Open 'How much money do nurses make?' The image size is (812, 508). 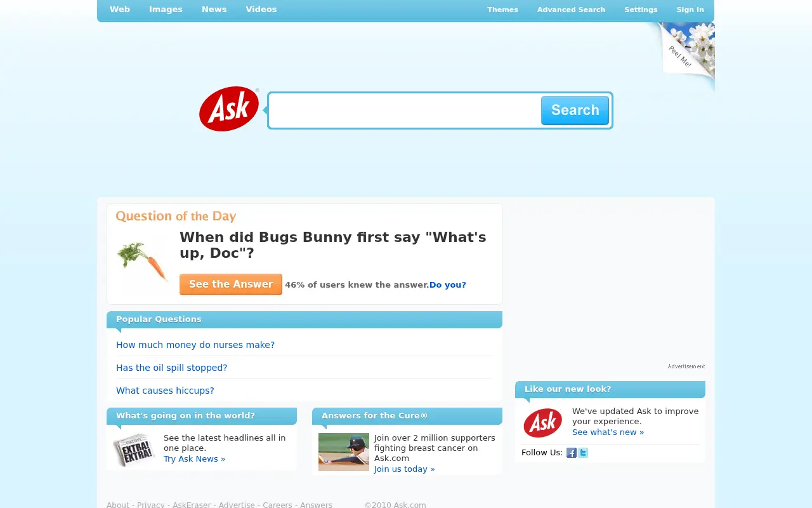(x=195, y=345)
